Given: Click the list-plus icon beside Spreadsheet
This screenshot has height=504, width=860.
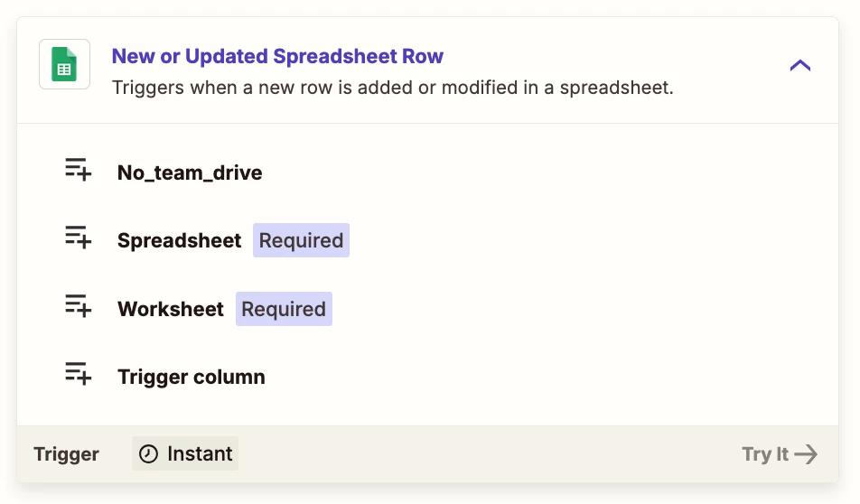Looking at the screenshot, I should tap(78, 237).
